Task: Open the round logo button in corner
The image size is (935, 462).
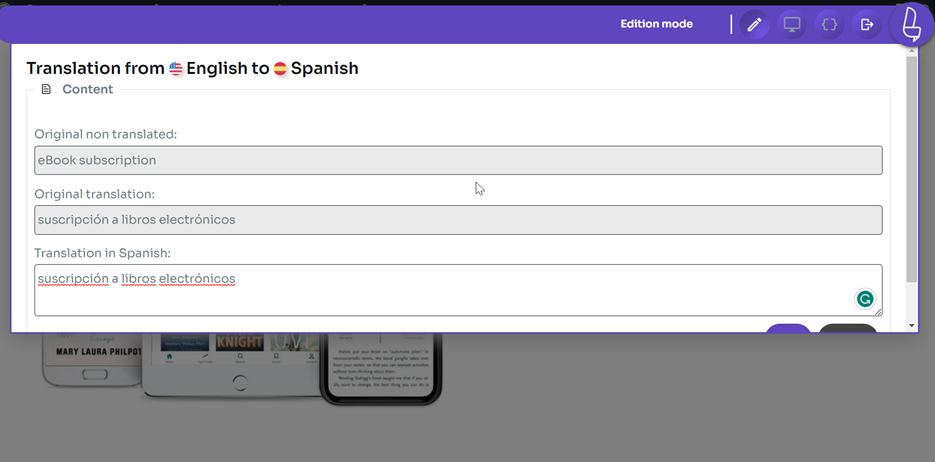Action: (911, 24)
